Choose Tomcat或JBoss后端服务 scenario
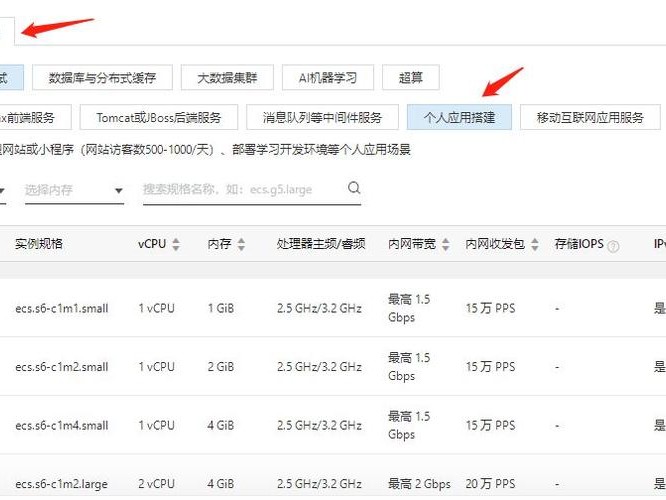This screenshot has width=666, height=500. pyautogui.click(x=159, y=117)
